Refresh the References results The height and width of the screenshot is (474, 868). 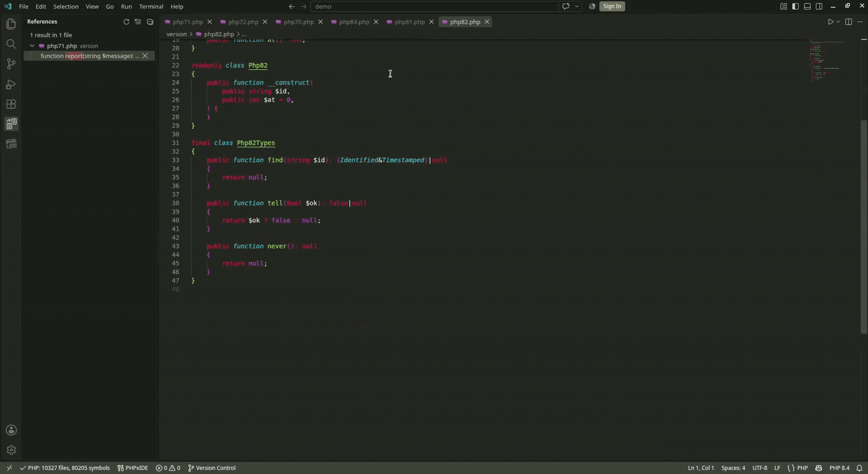(126, 22)
